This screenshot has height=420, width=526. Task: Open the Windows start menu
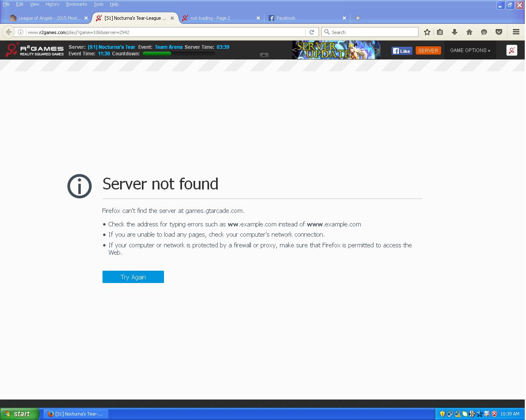(x=20, y=414)
